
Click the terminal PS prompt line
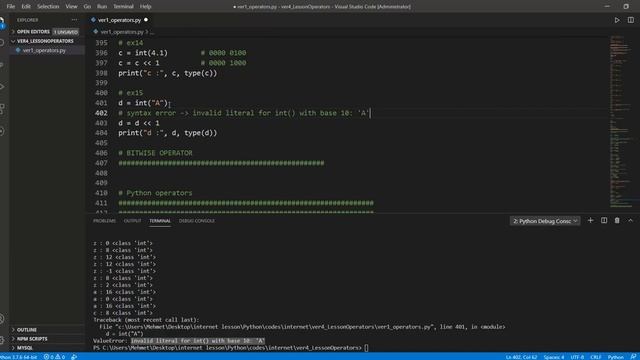pos(231,348)
